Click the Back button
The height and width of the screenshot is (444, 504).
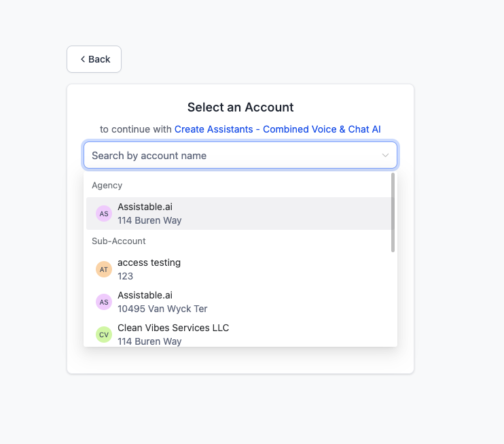94,59
